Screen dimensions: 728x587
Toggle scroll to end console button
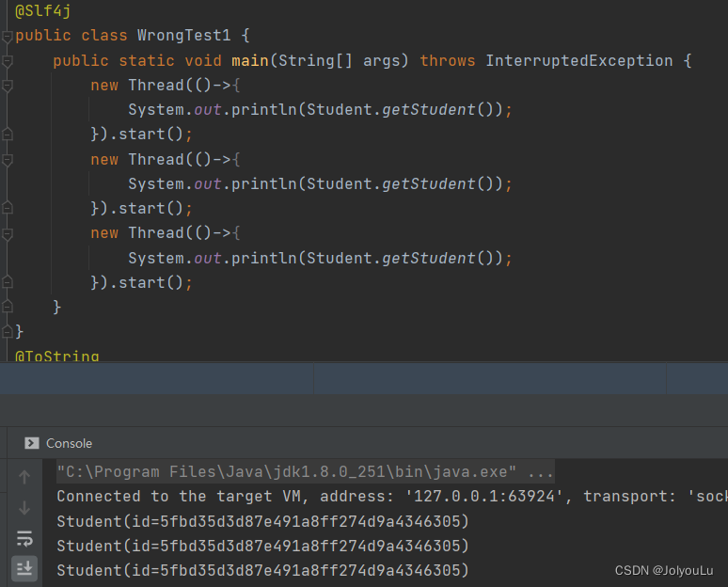tap(24, 568)
